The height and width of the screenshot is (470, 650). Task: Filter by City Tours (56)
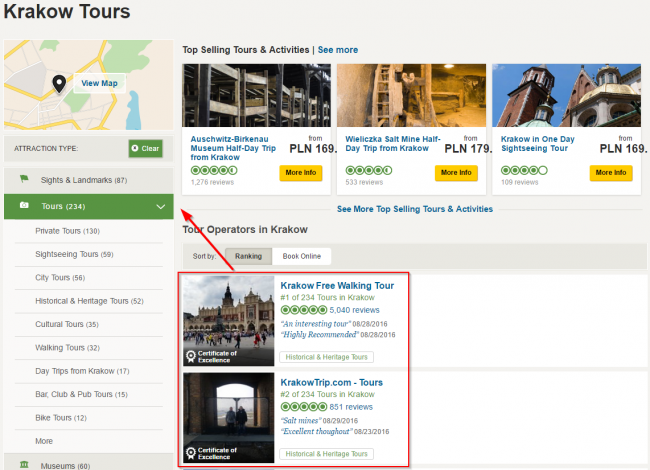(60, 278)
